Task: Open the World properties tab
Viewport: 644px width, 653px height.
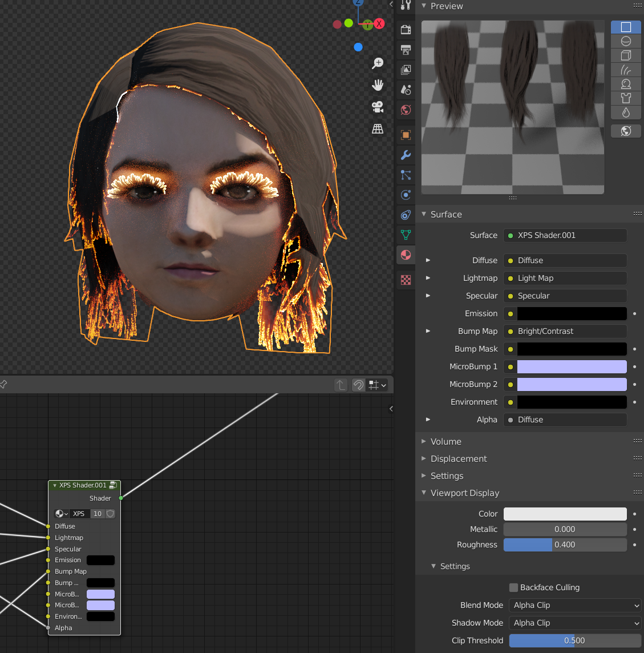Action: tap(406, 110)
